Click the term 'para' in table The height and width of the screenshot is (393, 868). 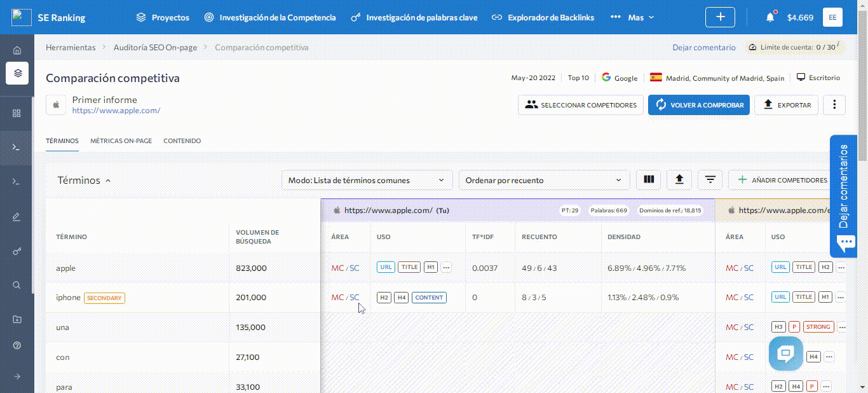tap(64, 387)
